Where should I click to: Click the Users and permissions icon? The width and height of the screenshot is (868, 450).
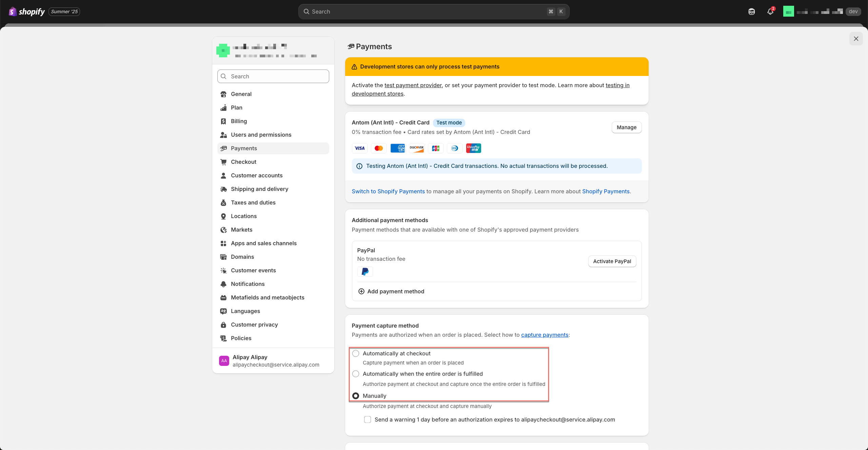point(223,135)
